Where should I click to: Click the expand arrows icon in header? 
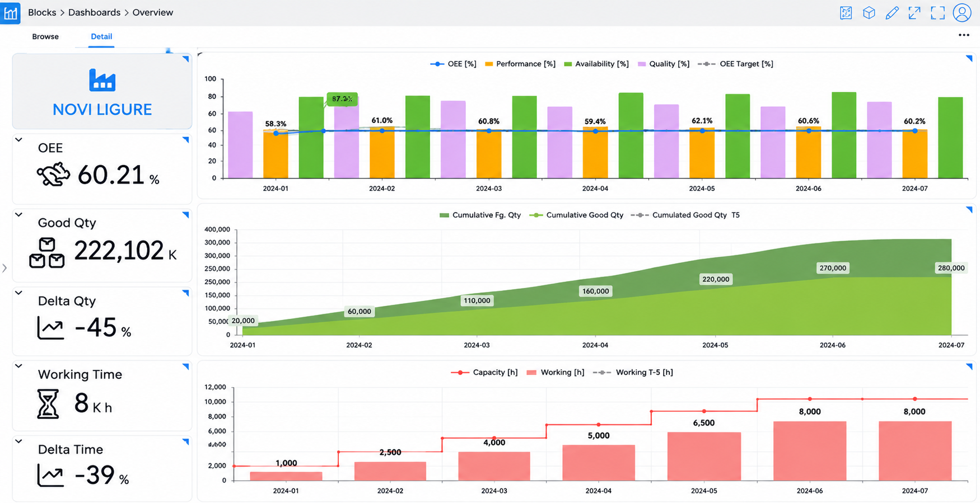pos(914,12)
